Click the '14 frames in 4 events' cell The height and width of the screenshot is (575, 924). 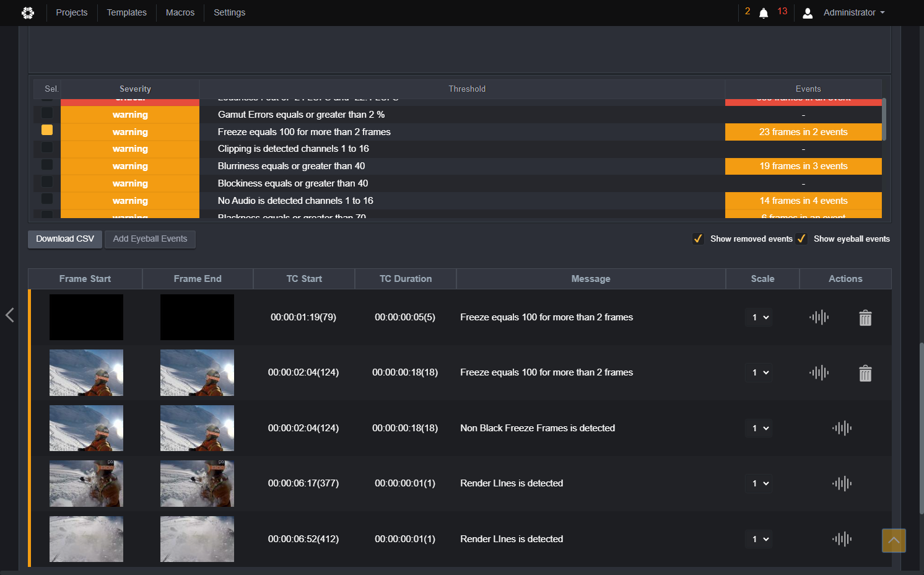point(803,201)
